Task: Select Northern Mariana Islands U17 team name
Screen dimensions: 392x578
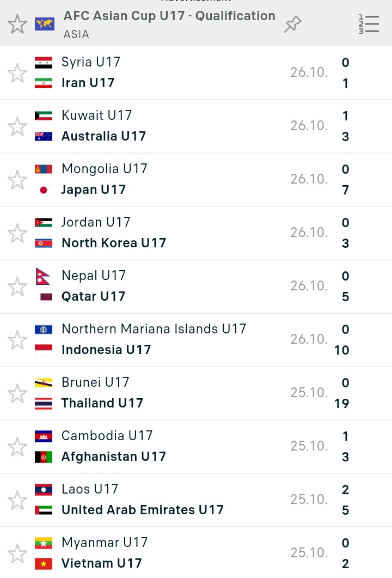Action: (x=154, y=329)
